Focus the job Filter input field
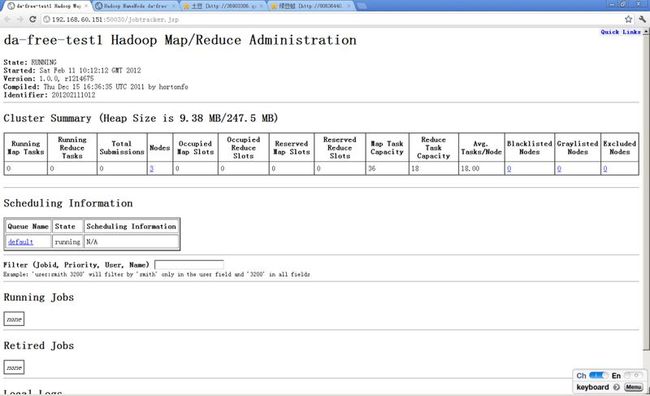This screenshot has width=650, height=396. [x=189, y=265]
